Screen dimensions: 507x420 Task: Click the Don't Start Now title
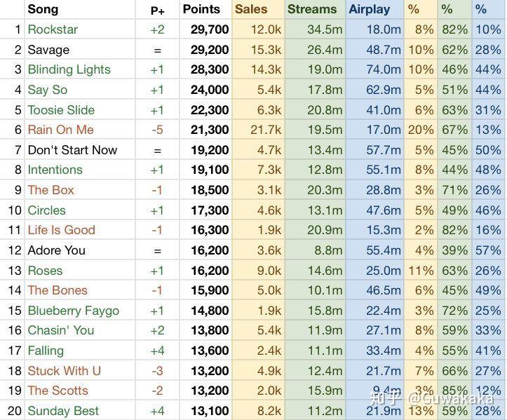tap(72, 150)
